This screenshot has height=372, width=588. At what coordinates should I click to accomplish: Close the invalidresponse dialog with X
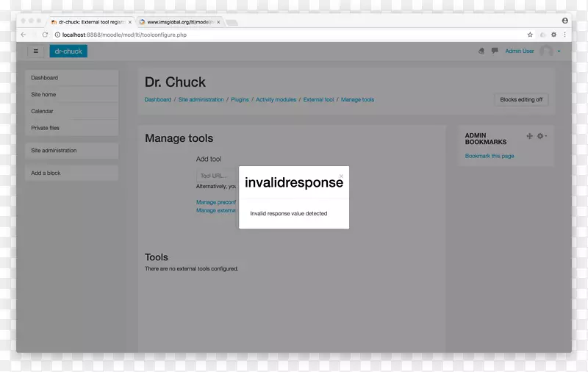pyautogui.click(x=341, y=176)
